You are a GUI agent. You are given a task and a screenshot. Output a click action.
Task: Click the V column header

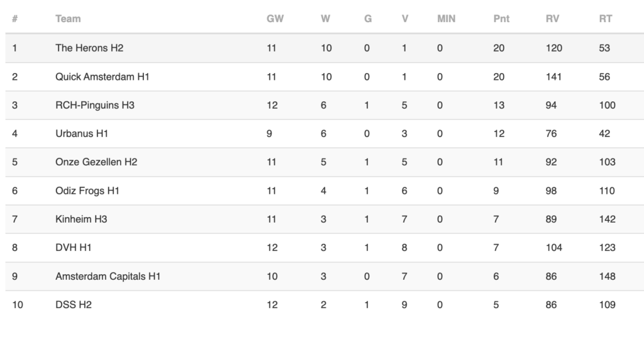pyautogui.click(x=405, y=19)
